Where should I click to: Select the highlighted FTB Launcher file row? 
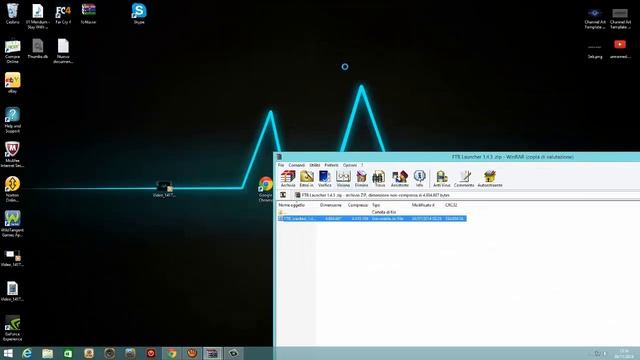pos(372,219)
